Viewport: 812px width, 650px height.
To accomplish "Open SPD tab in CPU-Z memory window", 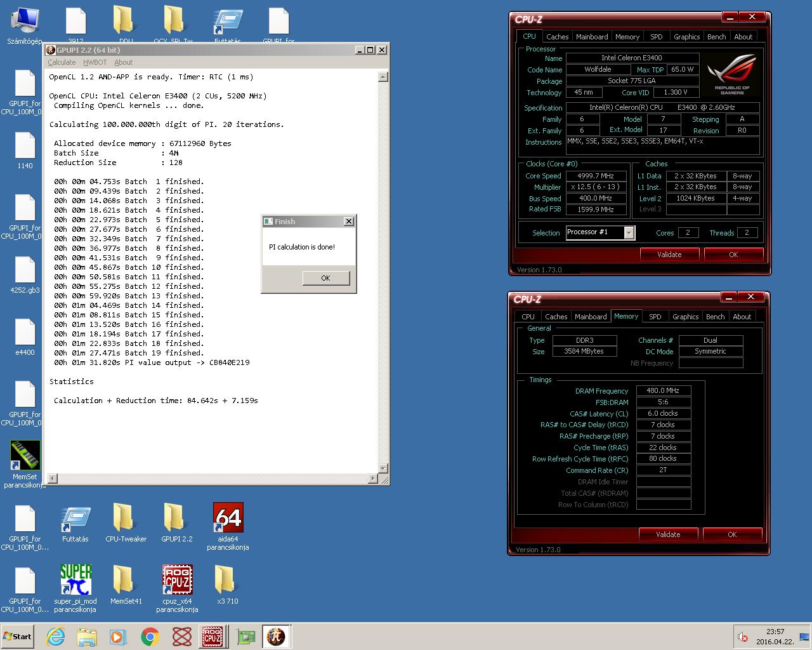I will (x=655, y=317).
